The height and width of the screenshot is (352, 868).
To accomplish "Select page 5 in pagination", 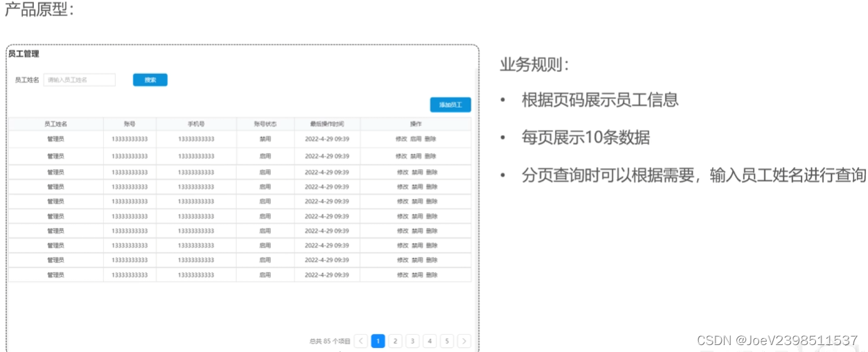I will tap(447, 341).
